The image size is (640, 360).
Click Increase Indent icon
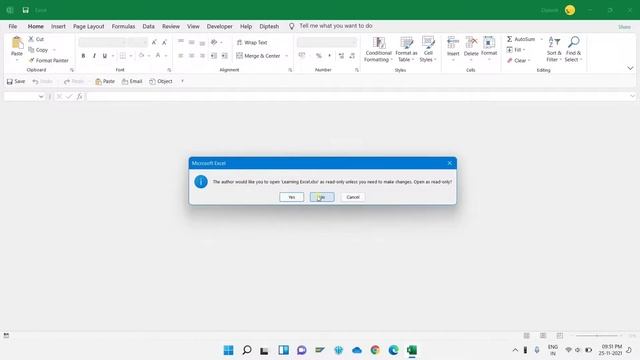[224, 56]
